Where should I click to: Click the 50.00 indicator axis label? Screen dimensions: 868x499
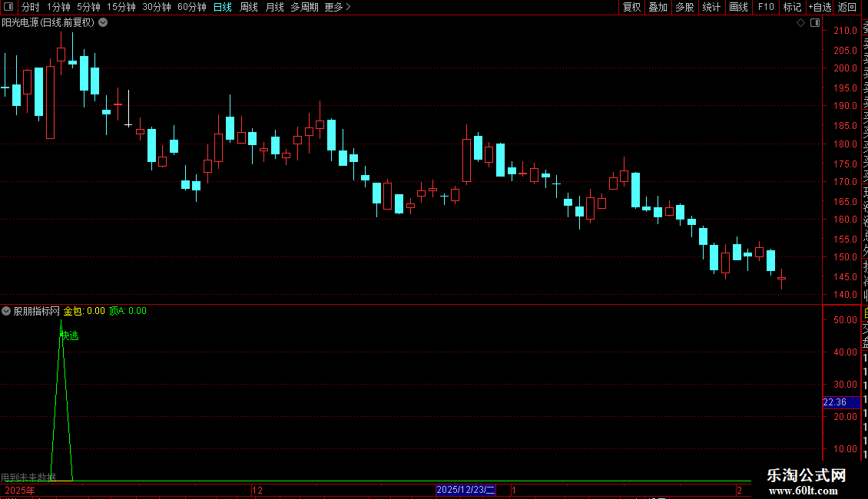(845, 320)
